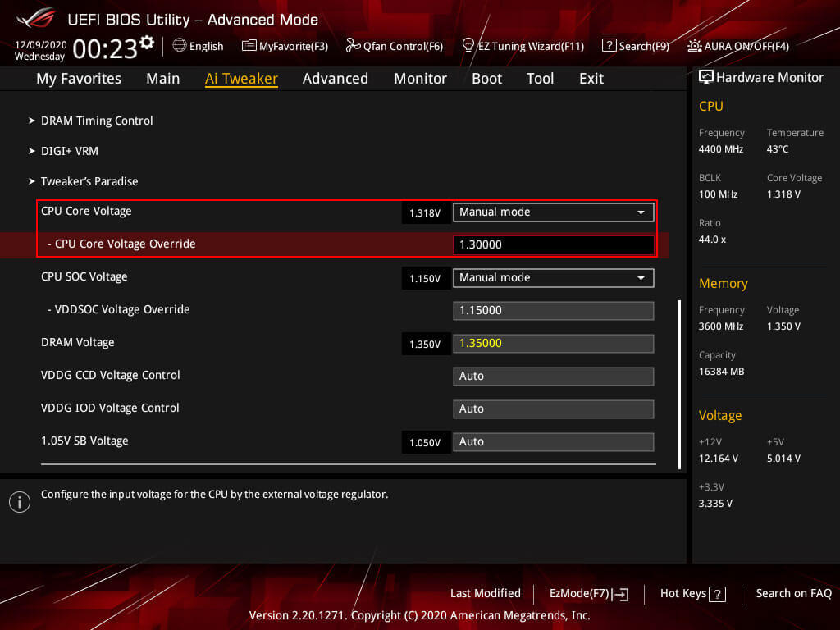Open the Advanced tab

pos(336,79)
